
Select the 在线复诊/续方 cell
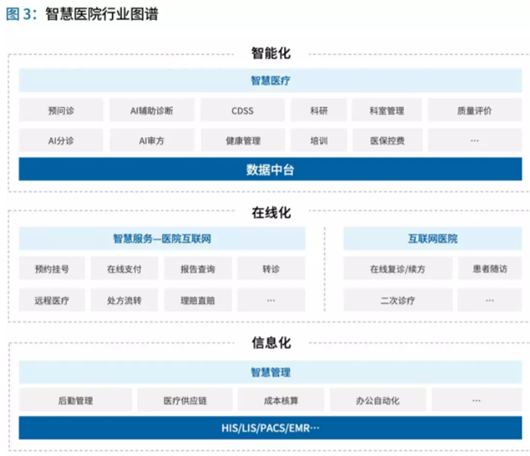398,269
